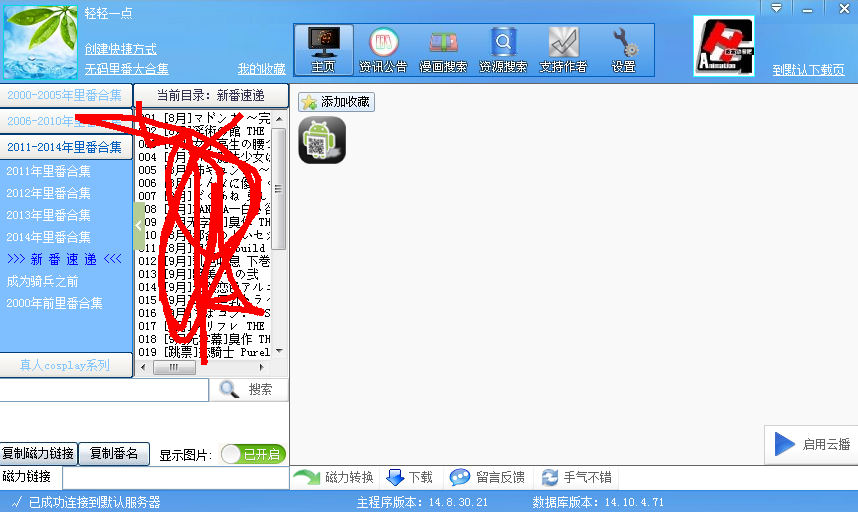The image size is (858, 512).
Task: Toggle the 显示图片 switch off
Action: coord(252,454)
